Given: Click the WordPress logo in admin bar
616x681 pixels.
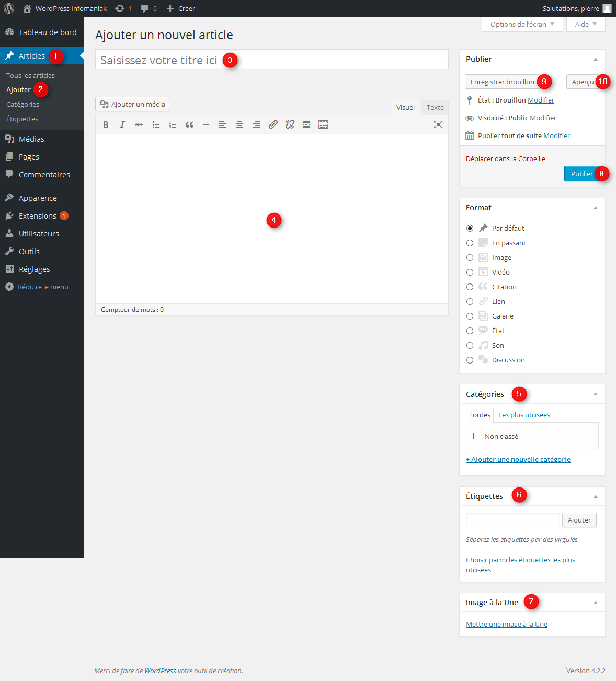Looking at the screenshot, I should click(x=9, y=8).
